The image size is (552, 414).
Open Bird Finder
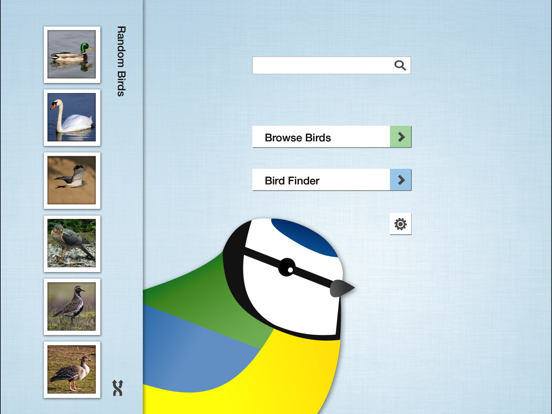[332, 180]
